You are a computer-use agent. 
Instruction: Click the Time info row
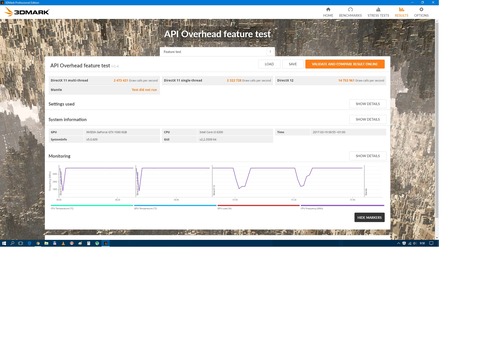tap(330, 132)
